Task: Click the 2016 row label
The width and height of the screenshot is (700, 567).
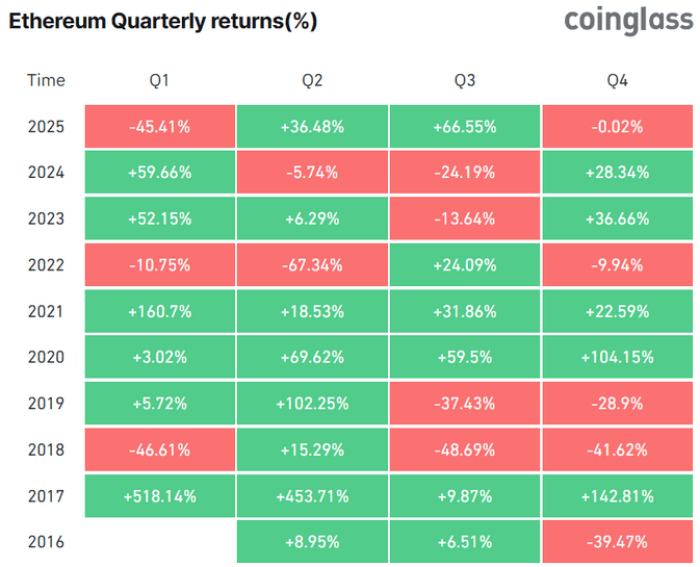Action: coord(46,542)
